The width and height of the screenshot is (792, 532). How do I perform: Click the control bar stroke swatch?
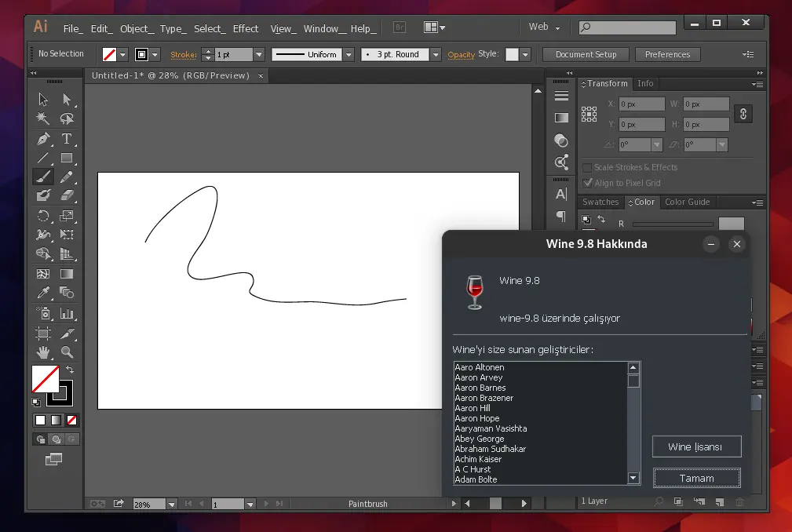click(x=141, y=54)
